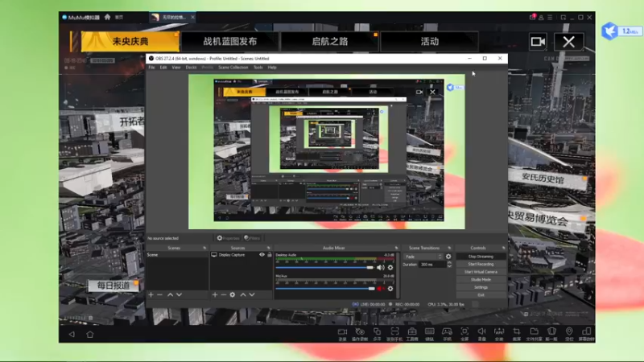The width and height of the screenshot is (644, 362).
Task: Open OBS Edit menu
Action: coord(163,68)
